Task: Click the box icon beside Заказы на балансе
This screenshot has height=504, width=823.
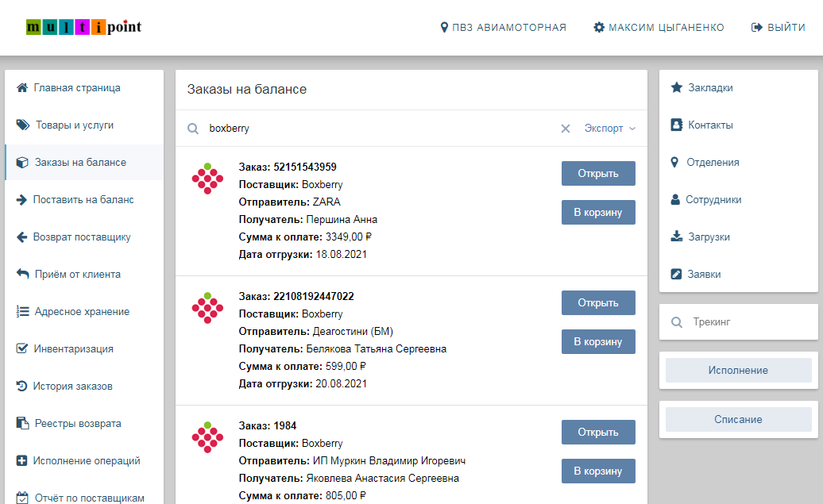Action: point(22,162)
